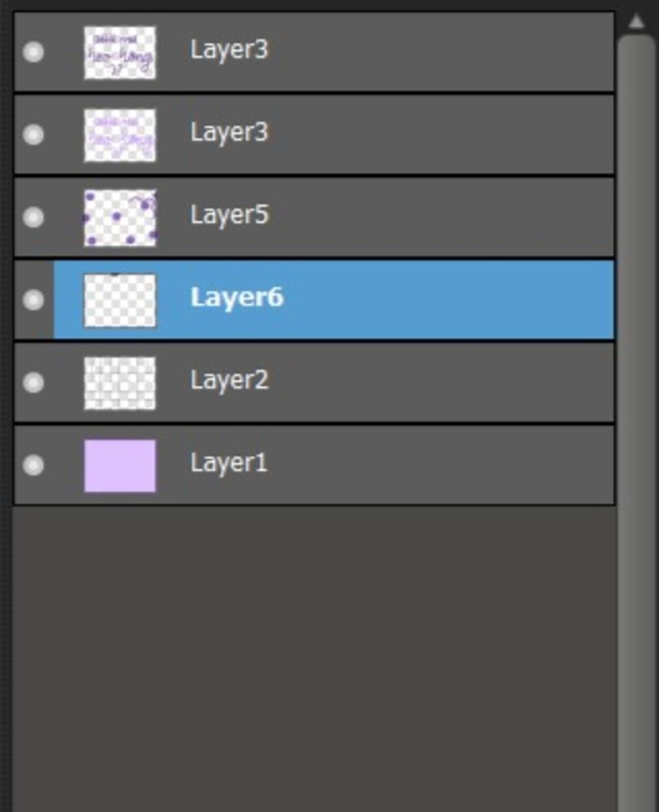Click the purple dots thumbnail of Layer5
Screen dimensions: 659x812
(x=120, y=217)
